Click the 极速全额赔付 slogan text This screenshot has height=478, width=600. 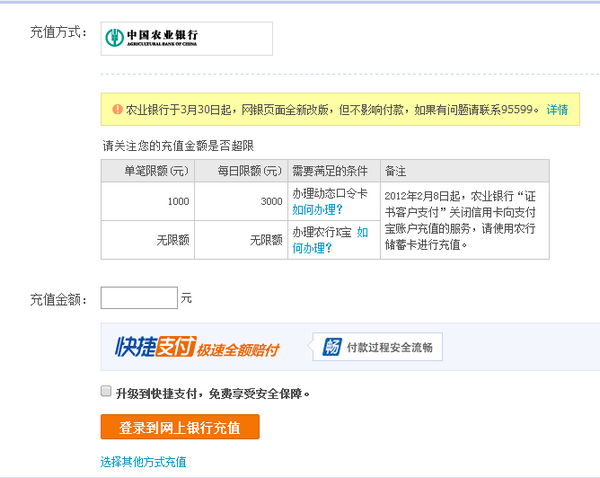coord(238,350)
